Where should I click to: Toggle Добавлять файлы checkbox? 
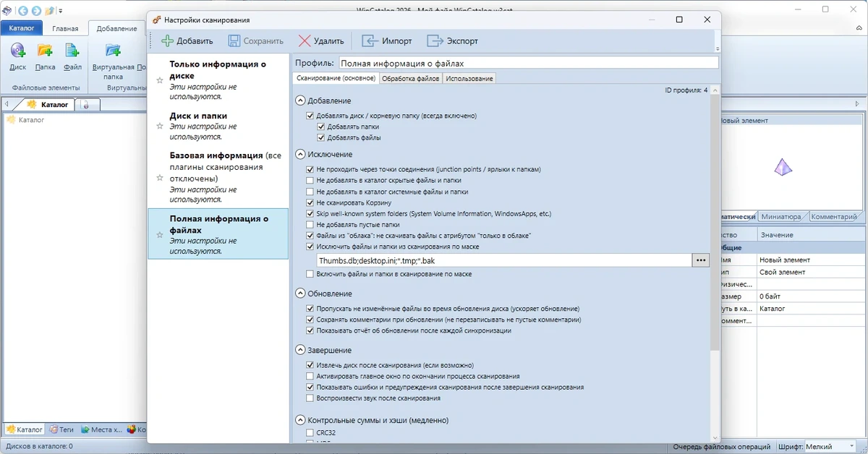click(x=321, y=137)
